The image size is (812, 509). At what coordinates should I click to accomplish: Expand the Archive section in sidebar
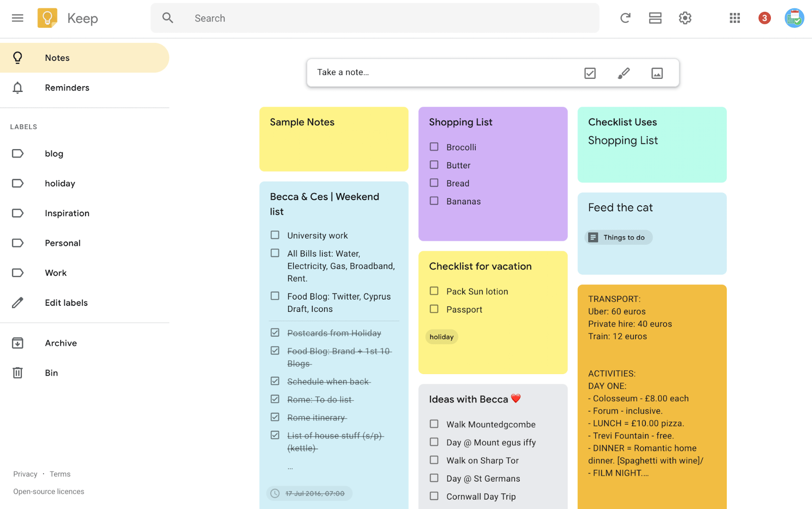[60, 342]
